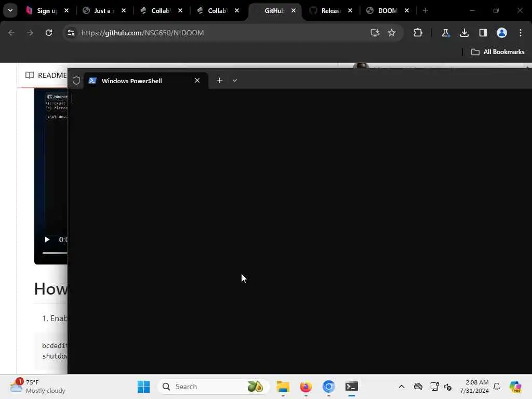Image resolution: width=532 pixels, height=399 pixels.
Task: Open the weather widget showing 75°F
Action: click(37, 387)
